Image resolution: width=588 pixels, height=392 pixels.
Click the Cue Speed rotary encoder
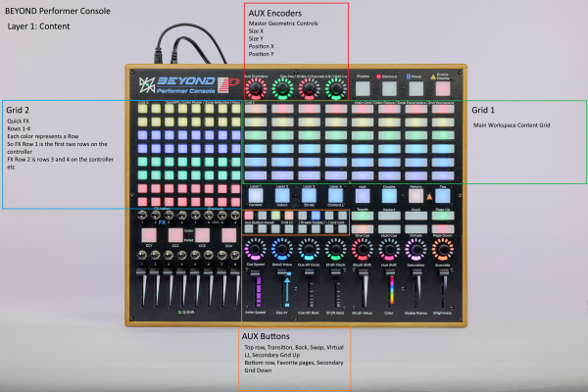255,250
